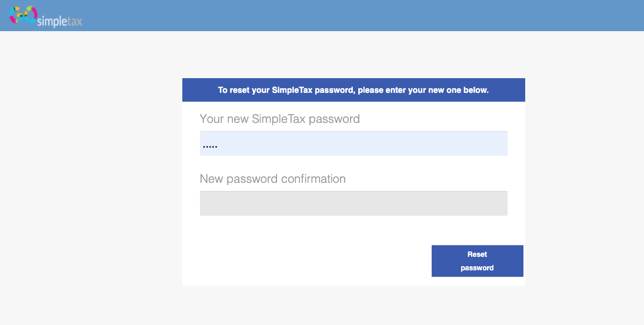
Task: Click the colorful SimpleTax logo icon
Action: pyautogui.click(x=24, y=15)
